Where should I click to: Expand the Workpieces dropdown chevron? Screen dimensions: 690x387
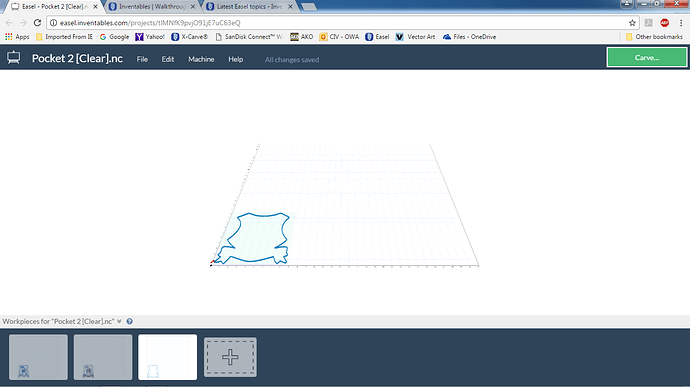pyautogui.click(x=119, y=321)
